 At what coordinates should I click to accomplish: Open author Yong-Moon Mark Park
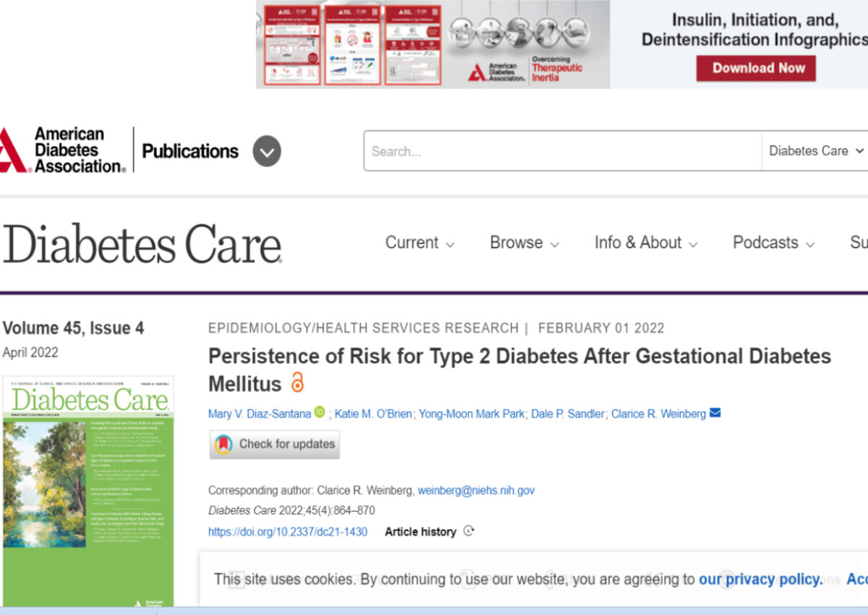coord(472,414)
